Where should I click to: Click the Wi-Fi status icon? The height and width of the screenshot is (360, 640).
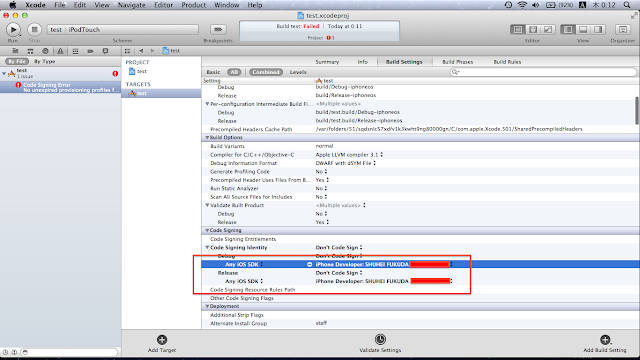522,5
